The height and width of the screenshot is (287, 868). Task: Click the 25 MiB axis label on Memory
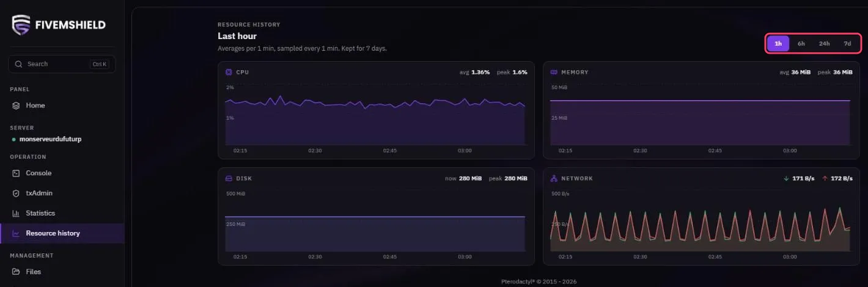(x=559, y=118)
